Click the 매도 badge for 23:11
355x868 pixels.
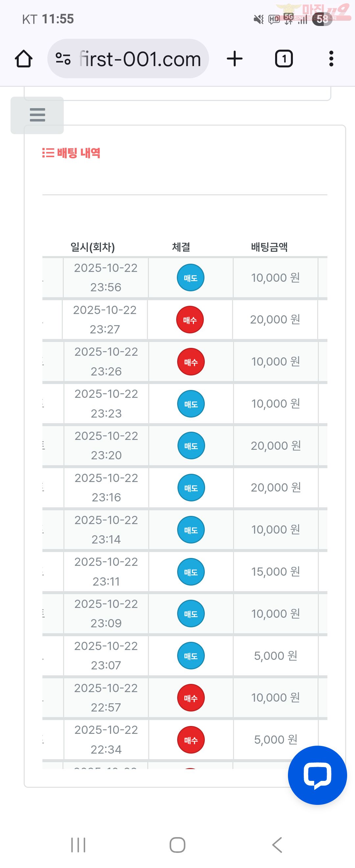[x=191, y=571]
